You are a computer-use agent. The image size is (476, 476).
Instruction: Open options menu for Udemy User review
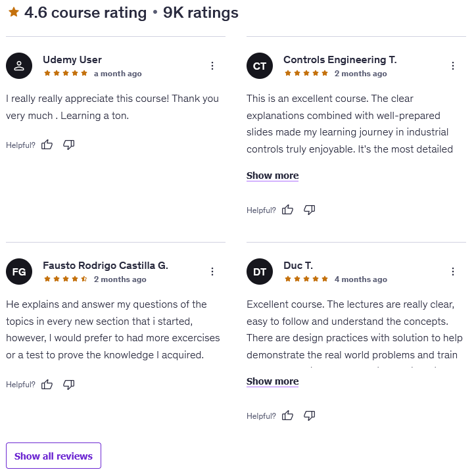tap(212, 66)
